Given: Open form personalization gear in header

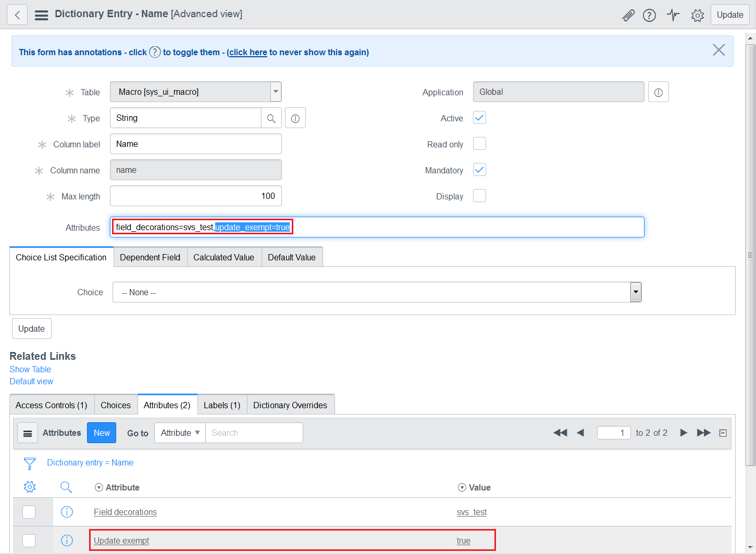Looking at the screenshot, I should pyautogui.click(x=698, y=15).
